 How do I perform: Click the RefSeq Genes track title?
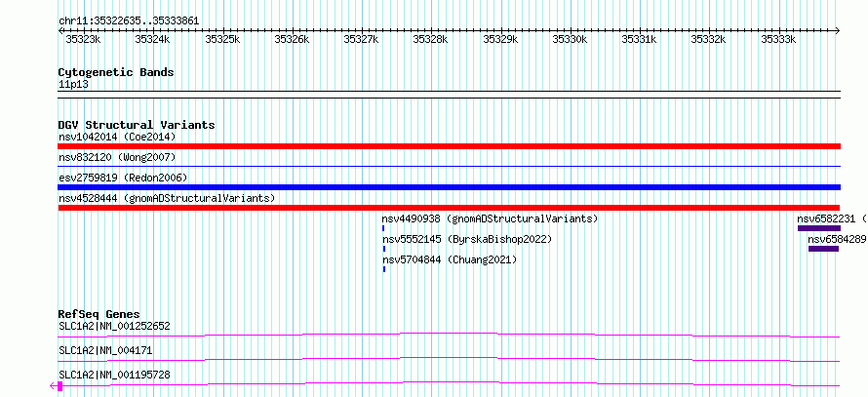pos(99,314)
